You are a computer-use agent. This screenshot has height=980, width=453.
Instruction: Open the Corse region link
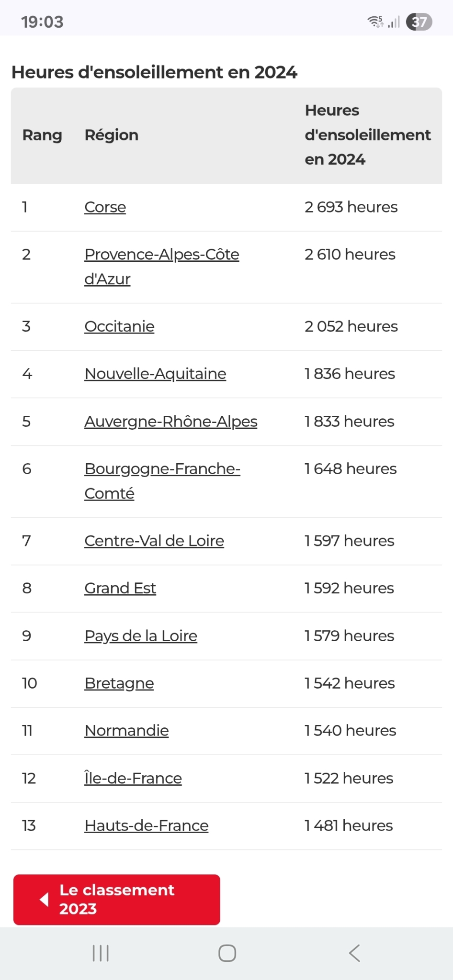(105, 207)
